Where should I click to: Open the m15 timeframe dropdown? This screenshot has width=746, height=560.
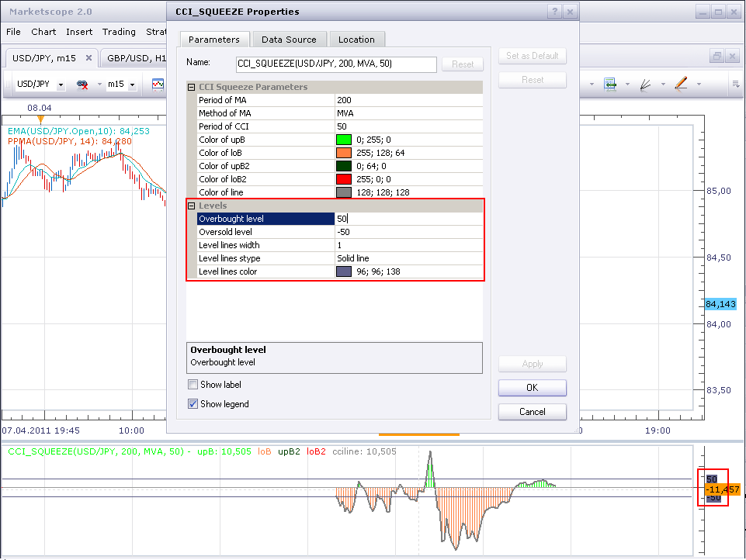pos(132,85)
